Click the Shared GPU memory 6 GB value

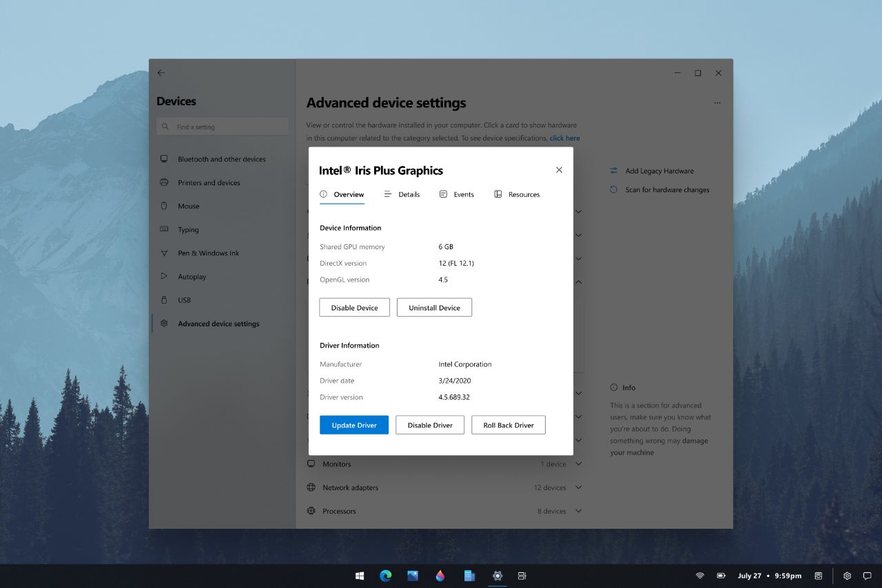(x=446, y=246)
